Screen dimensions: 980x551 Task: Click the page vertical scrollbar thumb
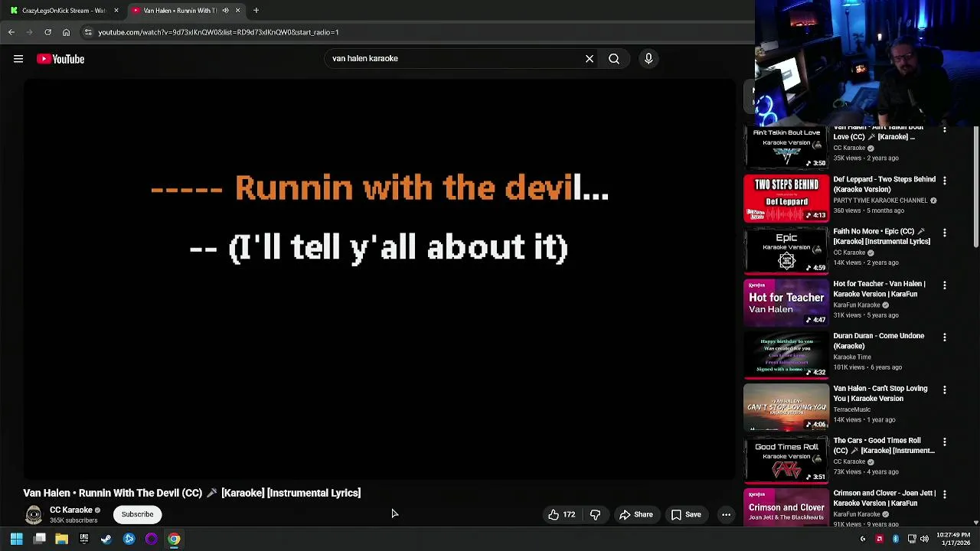975,187
